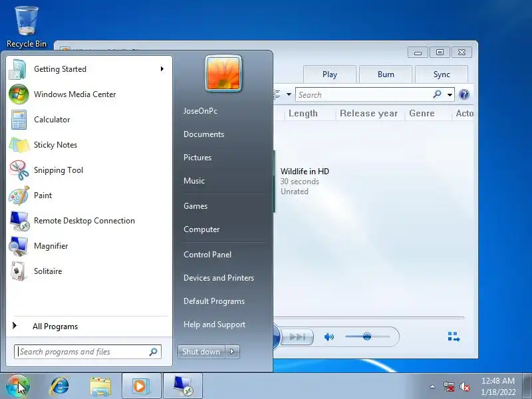Minimize the Media Player window
Viewport: 532px width, 399px height.
coord(418,53)
